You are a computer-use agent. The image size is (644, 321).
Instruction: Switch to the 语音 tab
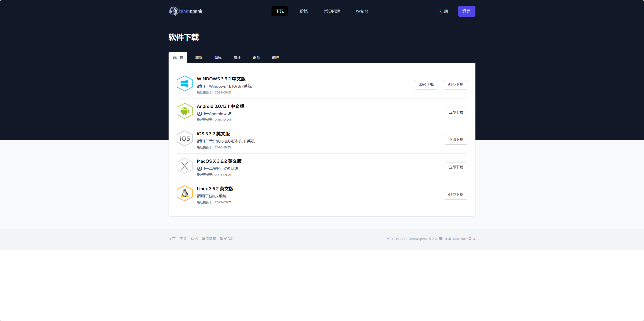[x=256, y=57]
